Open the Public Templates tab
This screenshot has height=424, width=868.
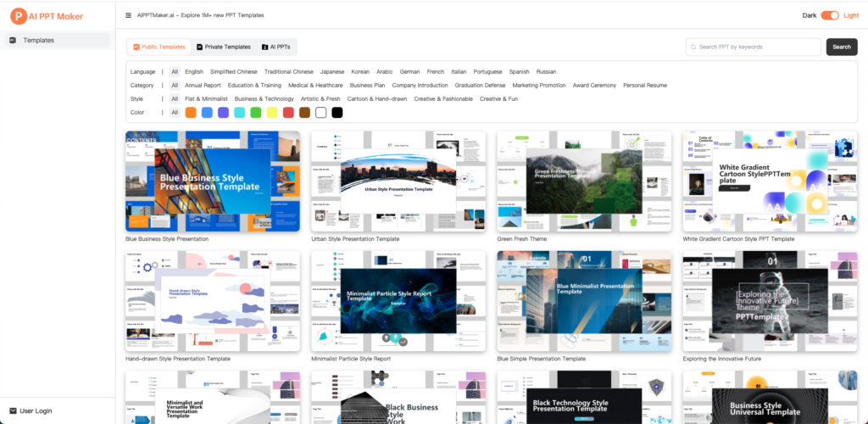tap(159, 47)
